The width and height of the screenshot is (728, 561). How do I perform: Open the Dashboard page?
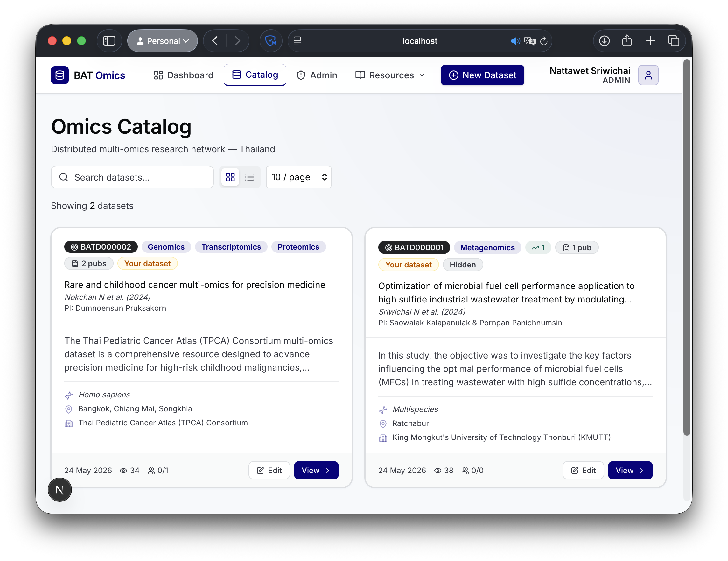coord(183,75)
